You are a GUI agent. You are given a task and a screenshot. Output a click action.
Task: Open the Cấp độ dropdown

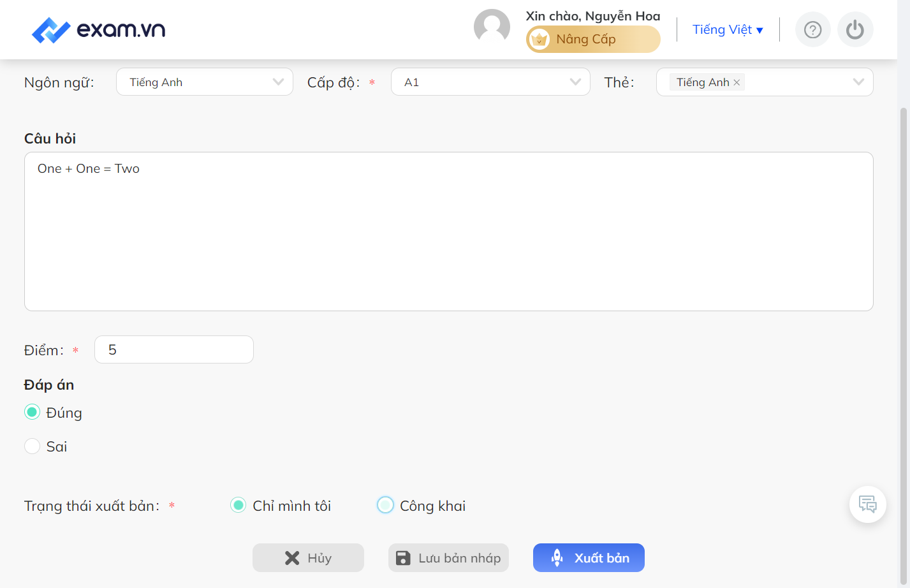(x=490, y=82)
